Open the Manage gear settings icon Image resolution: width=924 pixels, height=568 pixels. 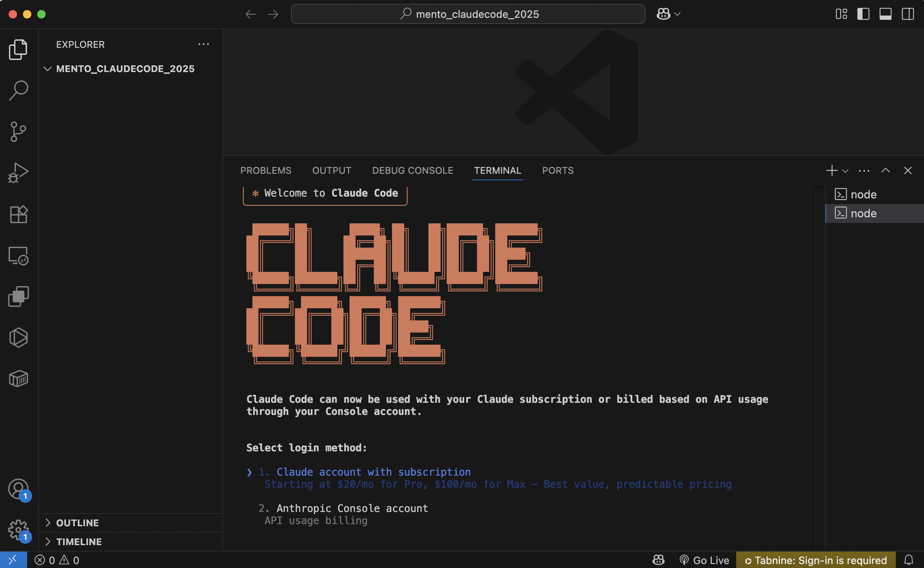18,530
